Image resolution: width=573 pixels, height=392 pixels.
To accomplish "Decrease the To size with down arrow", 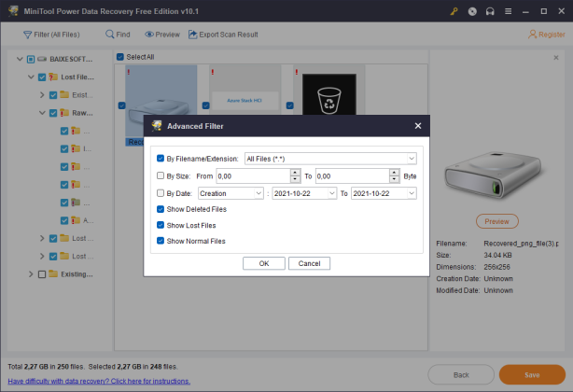I will pos(395,179).
